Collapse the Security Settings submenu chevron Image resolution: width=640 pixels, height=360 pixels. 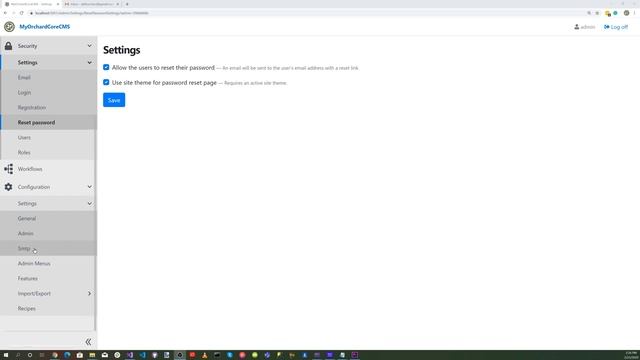[x=89, y=62]
